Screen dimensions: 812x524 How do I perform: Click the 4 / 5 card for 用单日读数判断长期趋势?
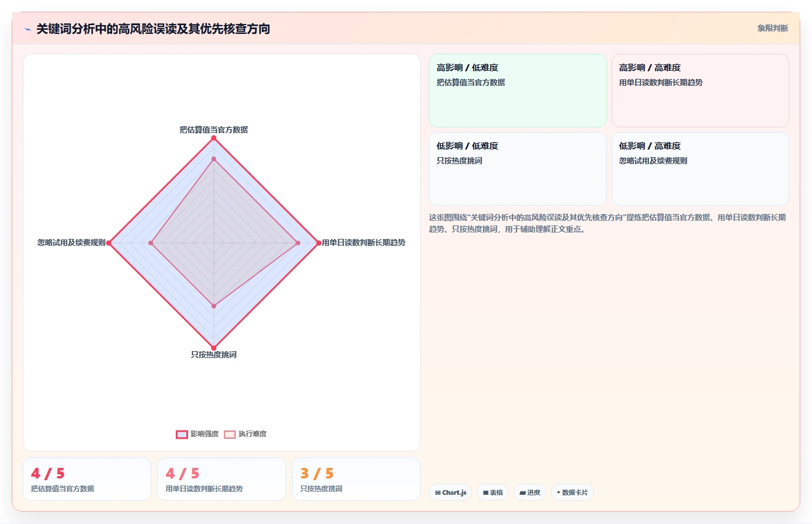point(221,479)
